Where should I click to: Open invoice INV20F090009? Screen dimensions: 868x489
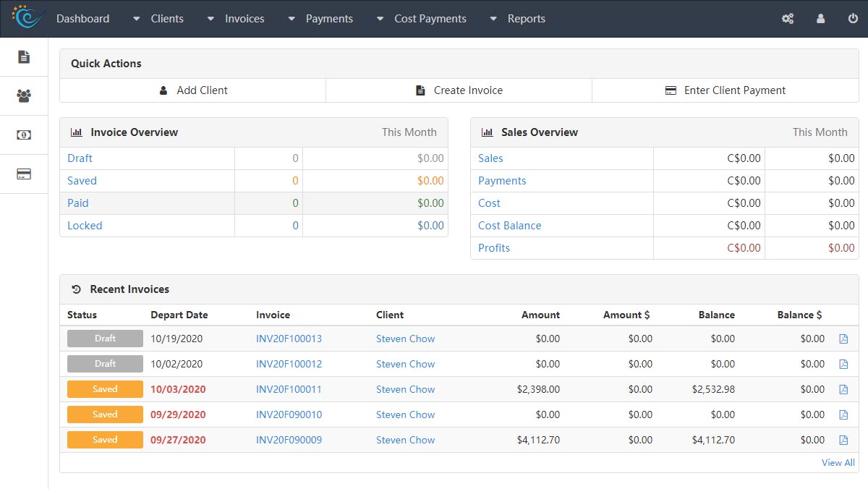(x=289, y=440)
